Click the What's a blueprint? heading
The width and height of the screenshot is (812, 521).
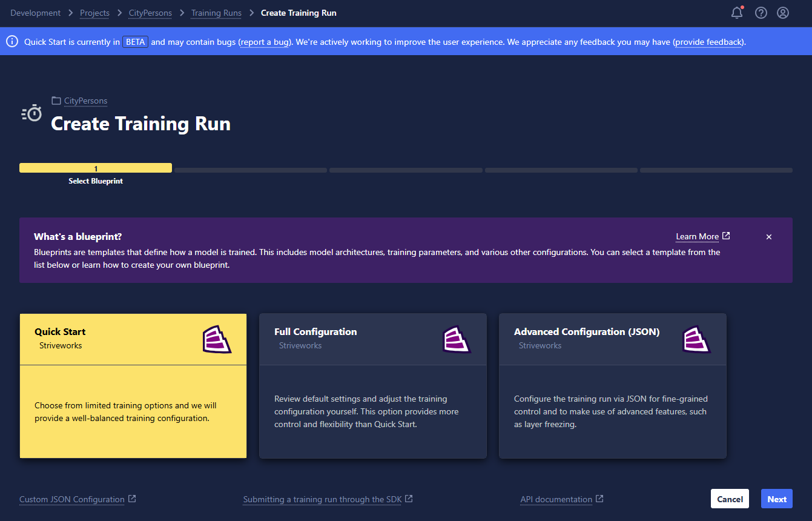coord(78,236)
